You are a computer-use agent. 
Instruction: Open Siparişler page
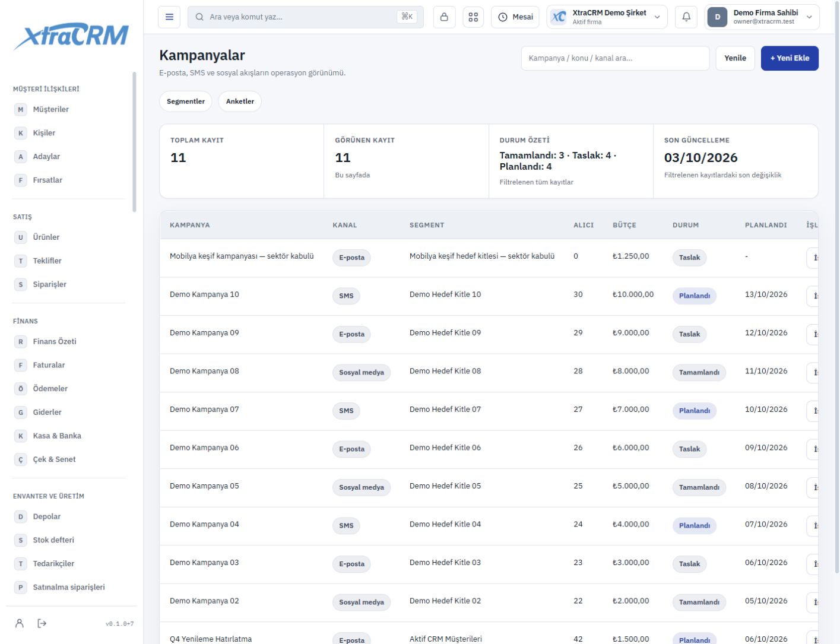69,284
